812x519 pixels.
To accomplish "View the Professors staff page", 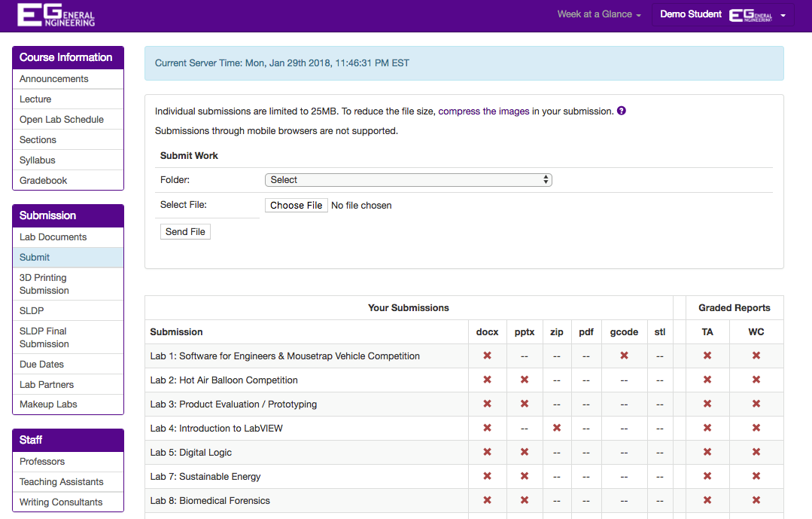I will click(68, 462).
